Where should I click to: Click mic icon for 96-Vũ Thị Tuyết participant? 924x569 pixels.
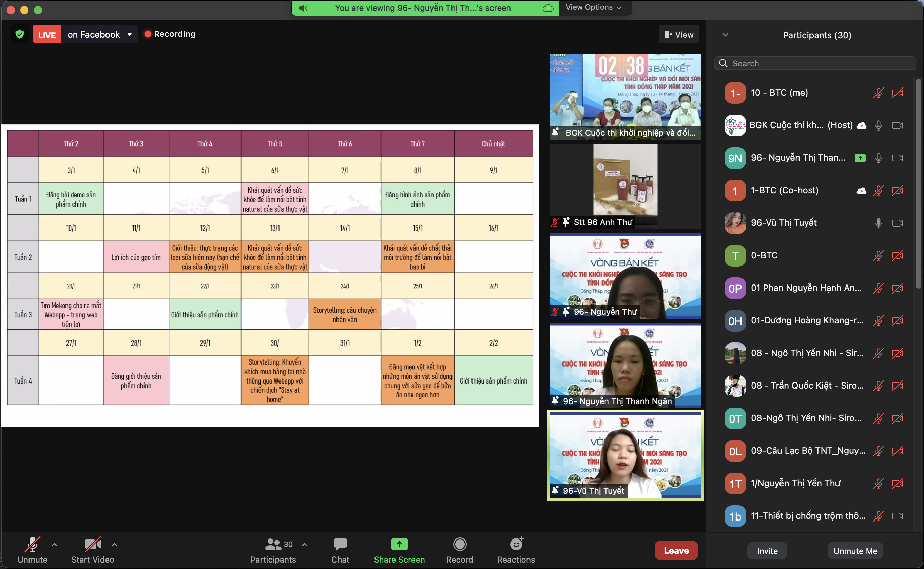878,223
